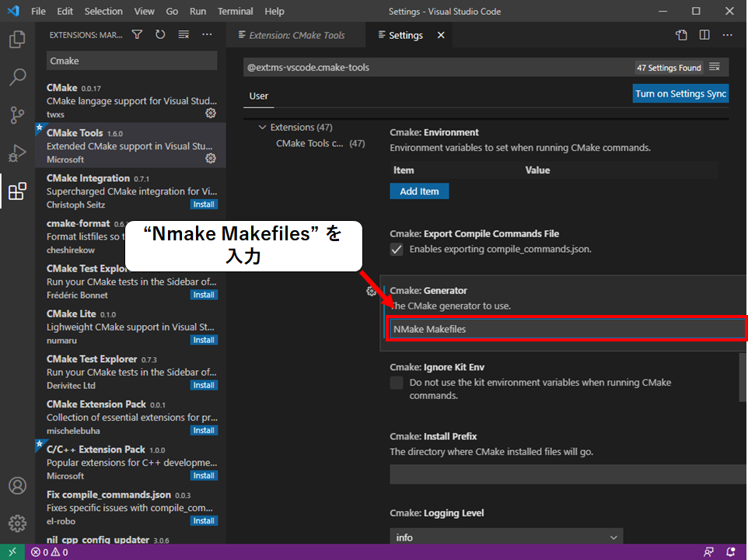This screenshot has height=560, width=748.
Task: Open the Help menu
Action: (274, 11)
